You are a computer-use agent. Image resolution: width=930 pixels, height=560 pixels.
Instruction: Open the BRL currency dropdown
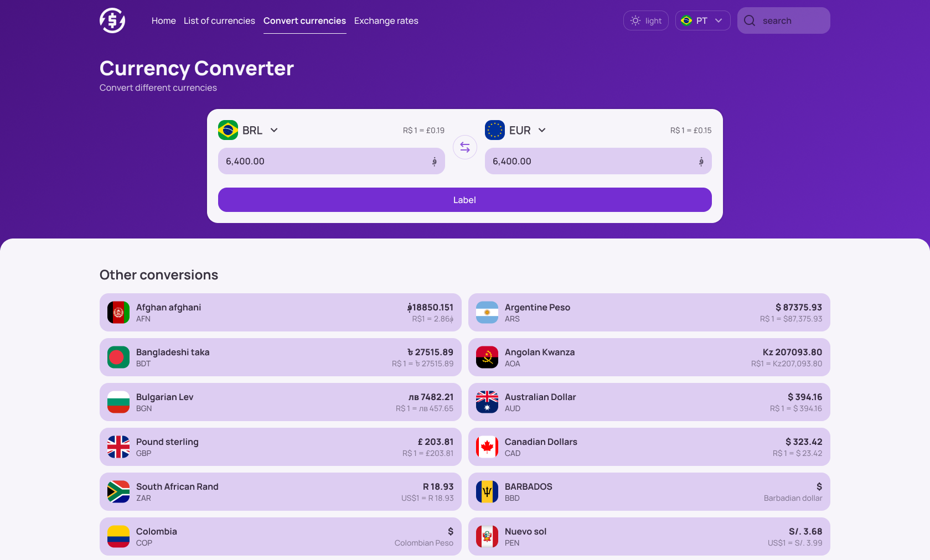tap(273, 130)
